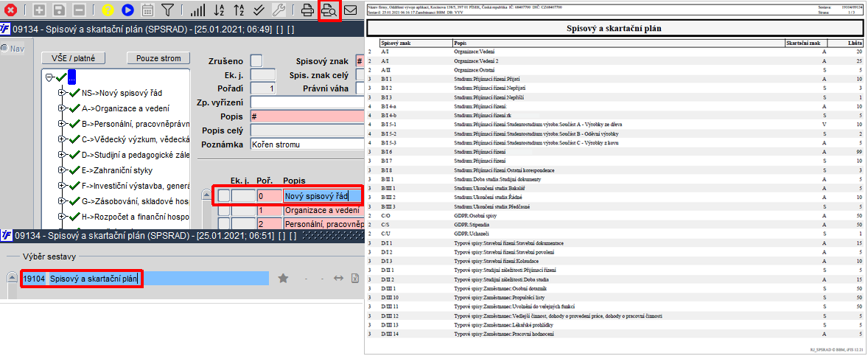Select G->Zásobování tree item

(x=136, y=201)
